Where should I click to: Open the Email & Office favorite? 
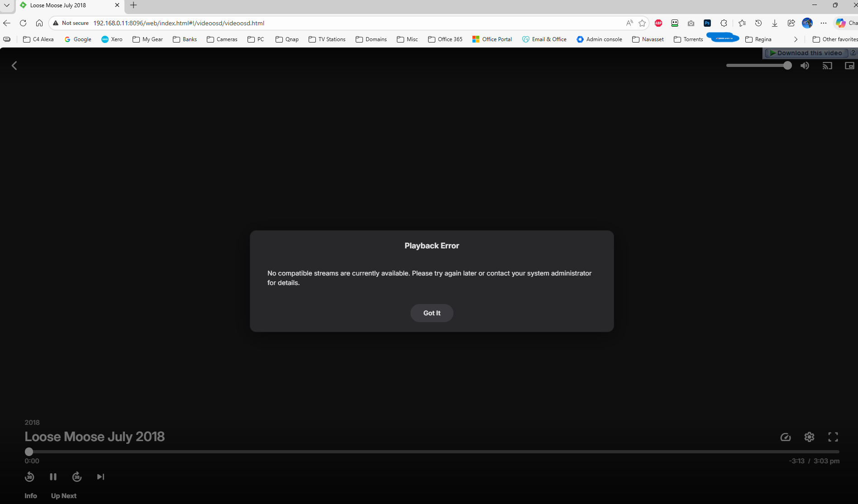click(x=544, y=39)
